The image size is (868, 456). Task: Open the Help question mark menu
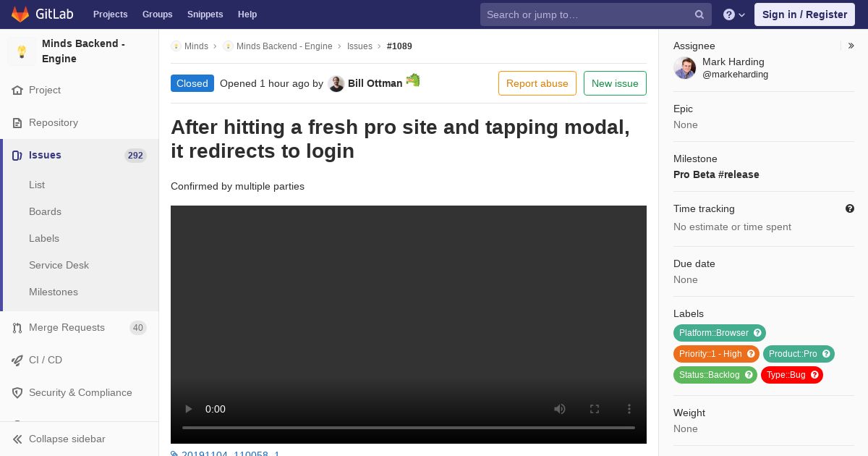pos(734,14)
